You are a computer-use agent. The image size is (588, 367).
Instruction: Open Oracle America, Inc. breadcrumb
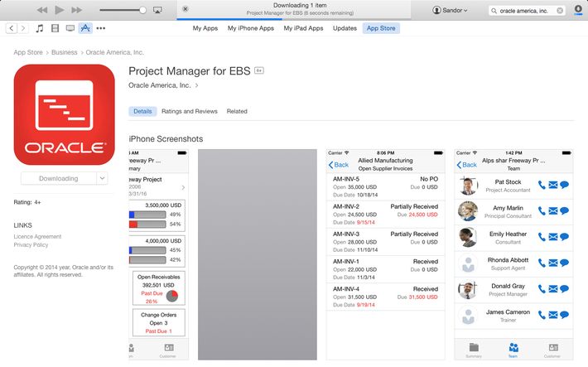coord(115,52)
